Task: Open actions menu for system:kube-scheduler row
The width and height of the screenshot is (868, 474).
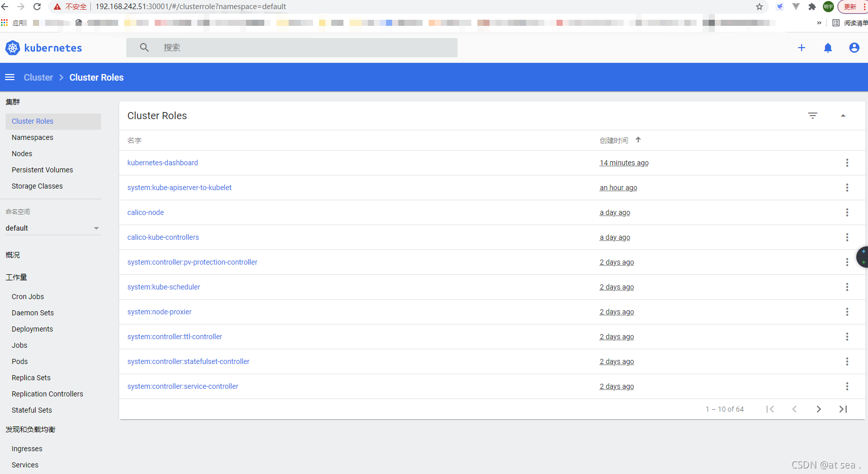Action: point(847,287)
